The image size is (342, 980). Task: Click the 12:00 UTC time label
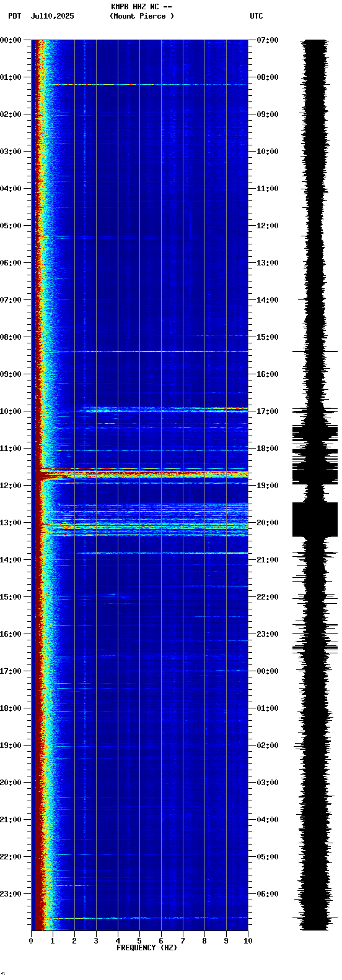[x=268, y=226]
